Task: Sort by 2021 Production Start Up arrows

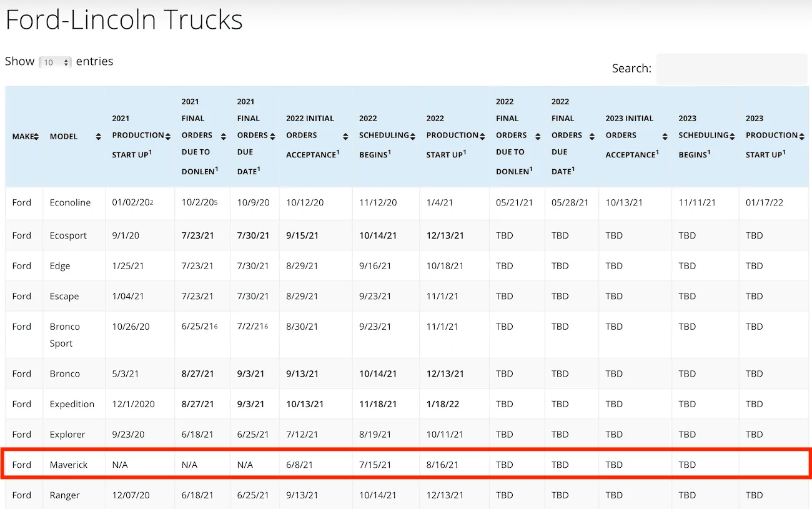Action: [168, 136]
